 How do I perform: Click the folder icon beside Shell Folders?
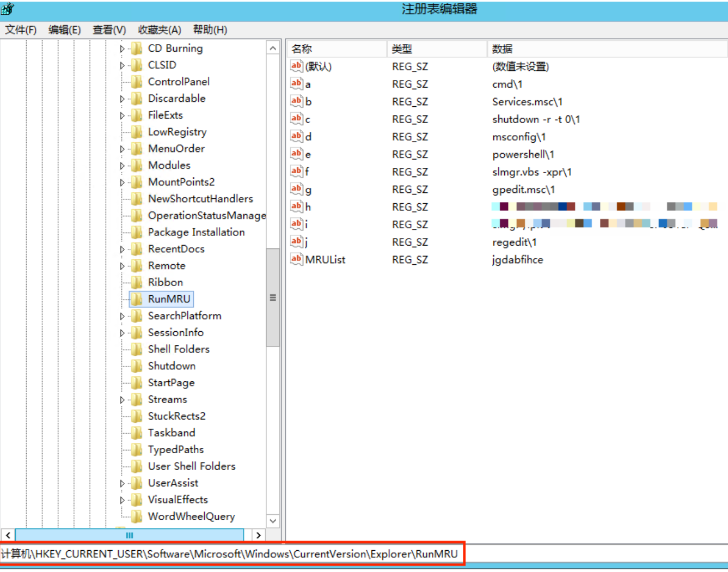[137, 349]
